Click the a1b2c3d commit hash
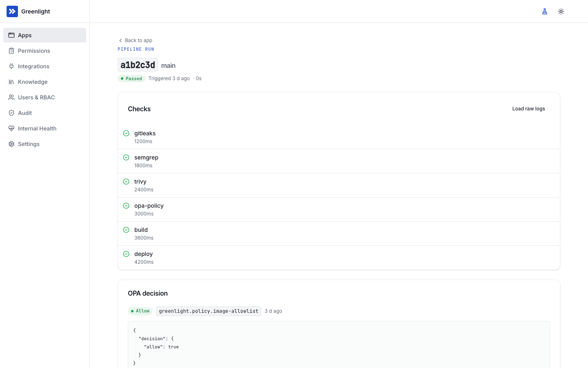This screenshot has width=588, height=368. [138, 65]
